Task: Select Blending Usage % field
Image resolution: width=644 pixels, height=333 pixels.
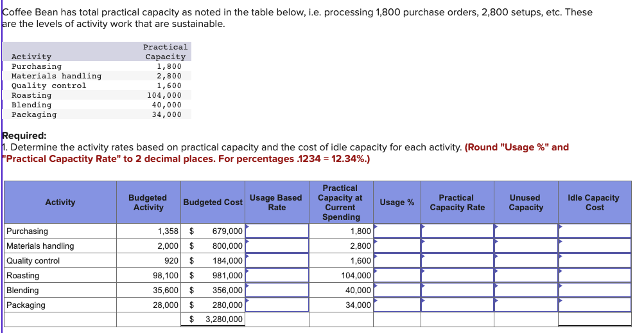Action: coord(397,290)
